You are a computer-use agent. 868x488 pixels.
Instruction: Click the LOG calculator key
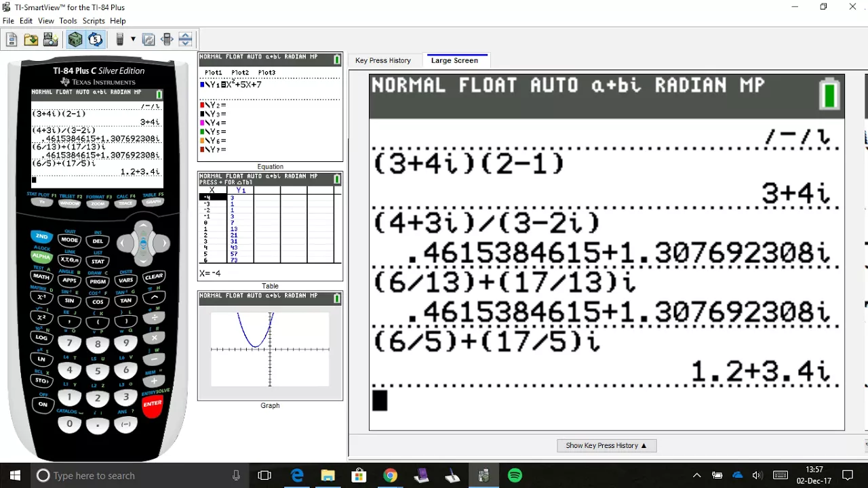click(41, 337)
